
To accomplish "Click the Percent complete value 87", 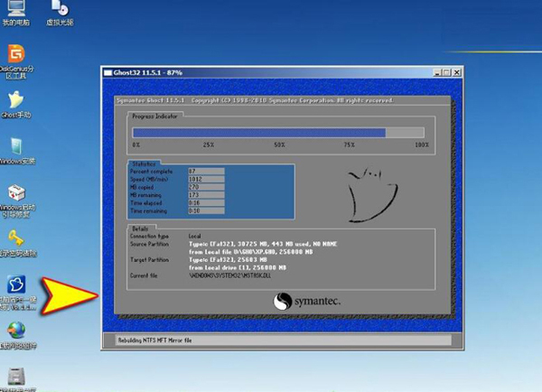I will pyautogui.click(x=206, y=171).
